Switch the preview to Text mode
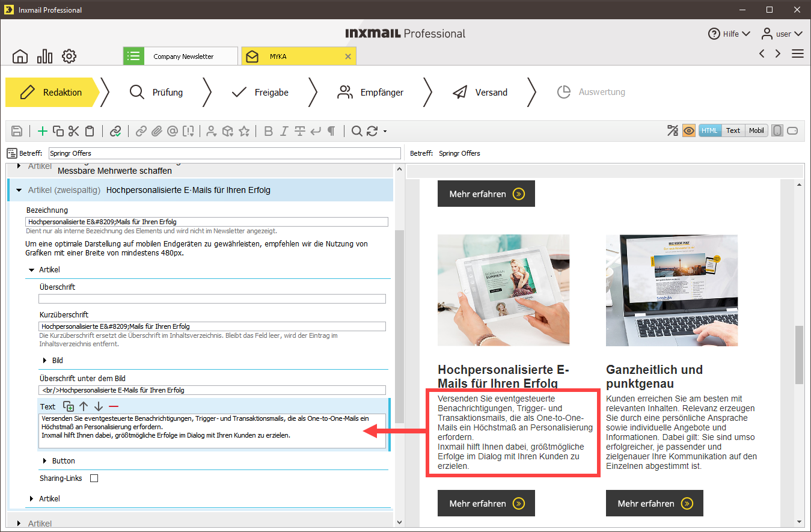This screenshot has height=532, width=811. [733, 130]
